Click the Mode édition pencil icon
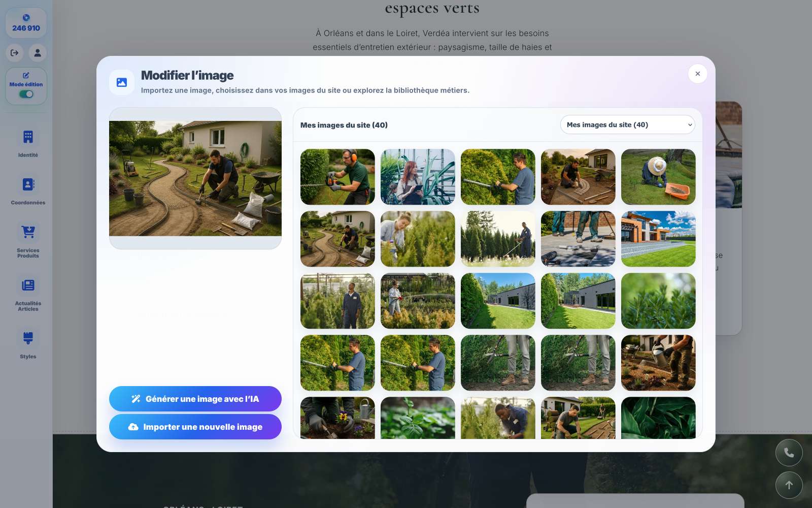The image size is (812, 508). 26,75
